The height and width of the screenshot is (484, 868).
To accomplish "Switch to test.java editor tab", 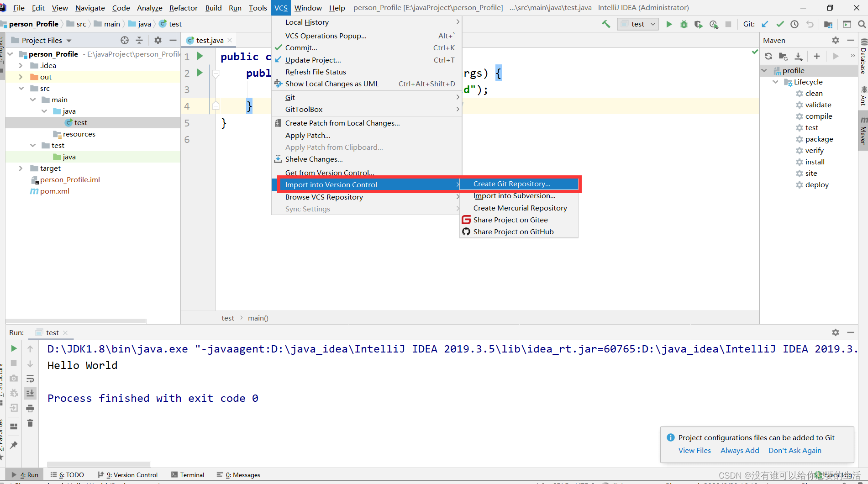I will point(210,40).
